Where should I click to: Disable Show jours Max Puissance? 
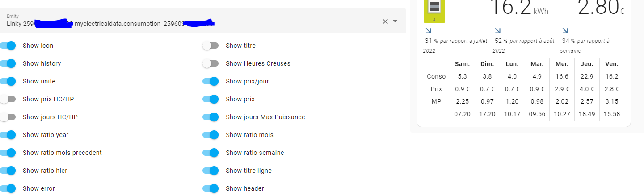[210, 117]
